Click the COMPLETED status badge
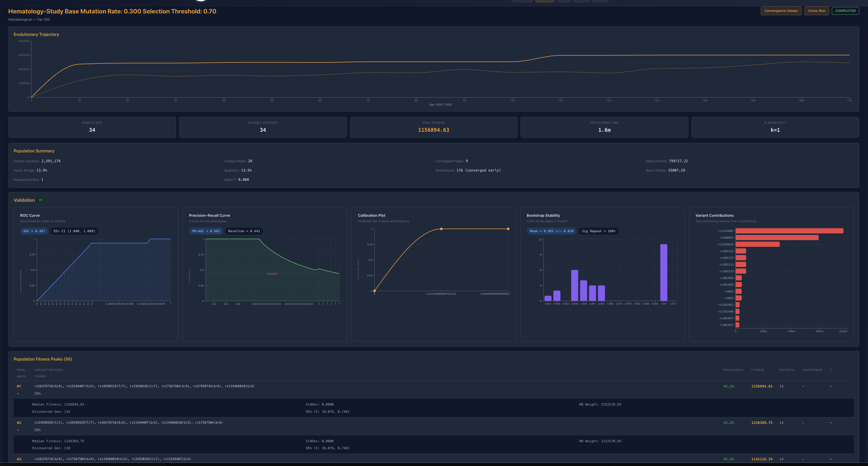868x466 pixels. (845, 11)
